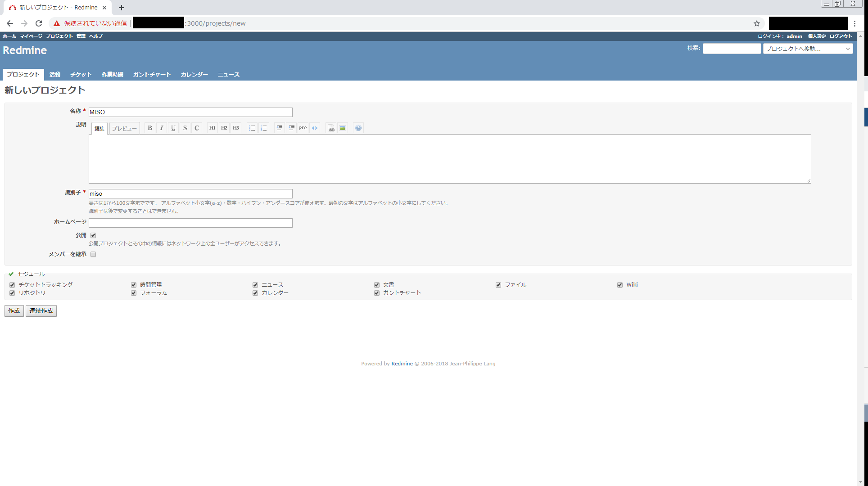Insert a numbered ordered list
This screenshot has width=868, height=486.
point(264,128)
